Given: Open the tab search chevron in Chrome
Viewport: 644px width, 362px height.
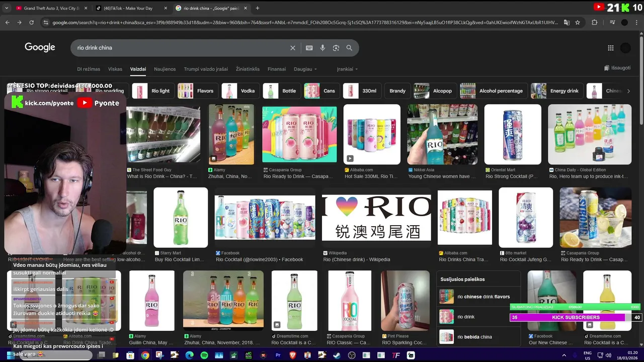Looking at the screenshot, I should pos(7,8).
